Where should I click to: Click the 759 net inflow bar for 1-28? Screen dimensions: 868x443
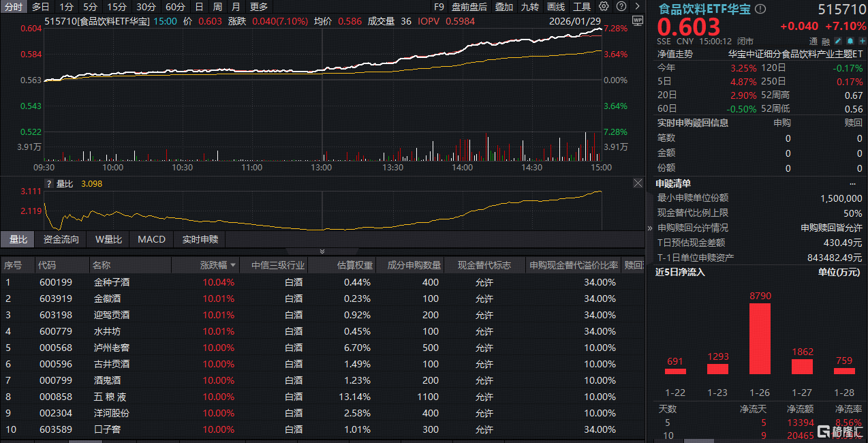(x=844, y=371)
